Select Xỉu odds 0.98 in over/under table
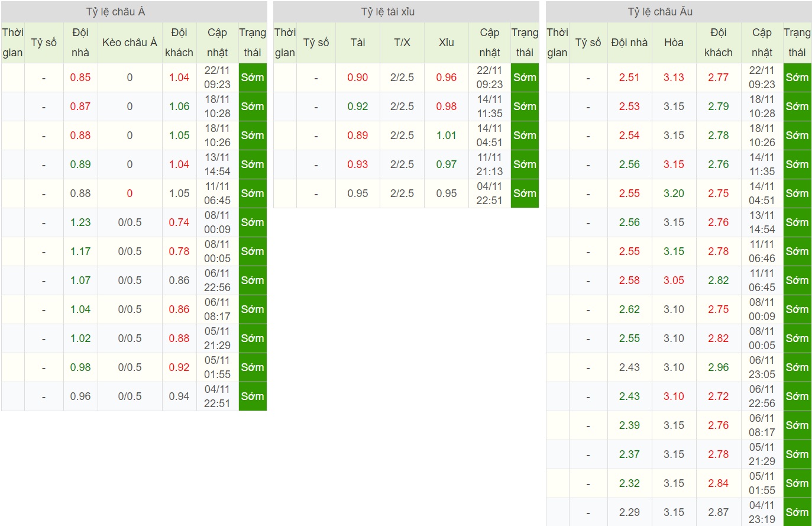The width and height of the screenshot is (812, 526). (447, 107)
